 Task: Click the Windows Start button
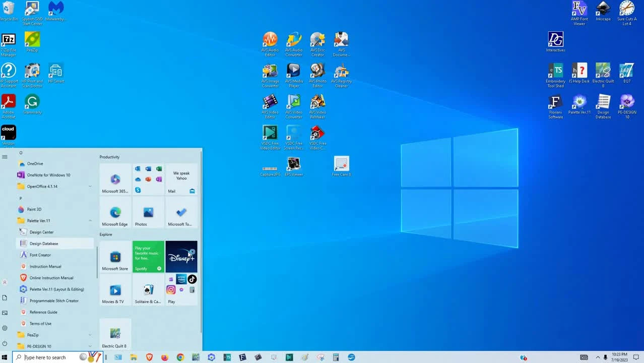click(6, 357)
